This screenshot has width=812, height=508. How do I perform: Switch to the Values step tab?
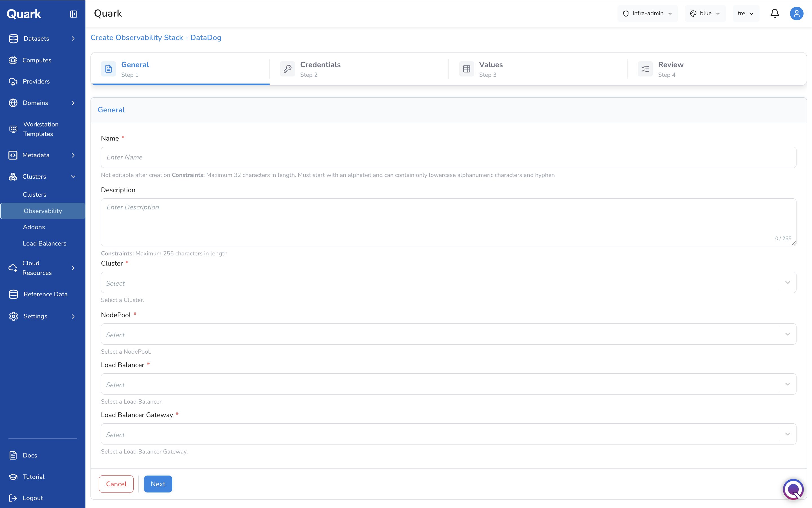[x=538, y=69]
